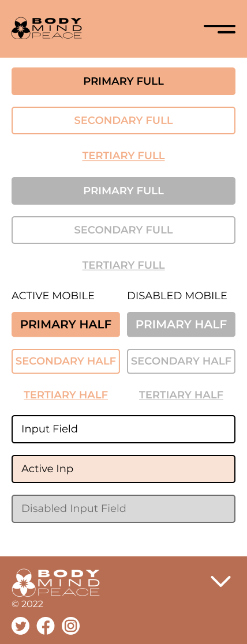Click the Body Mind Peace header logo

tap(46, 28)
